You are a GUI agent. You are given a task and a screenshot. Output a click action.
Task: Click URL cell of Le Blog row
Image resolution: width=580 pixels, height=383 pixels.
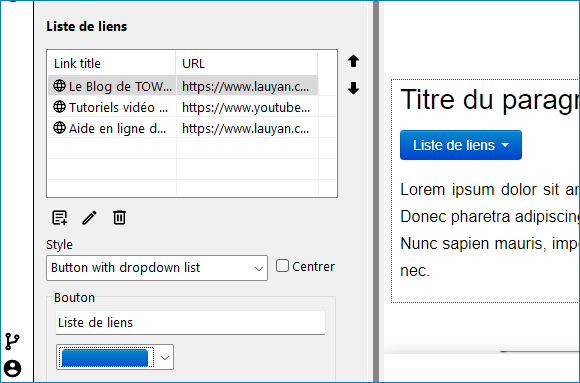246,86
